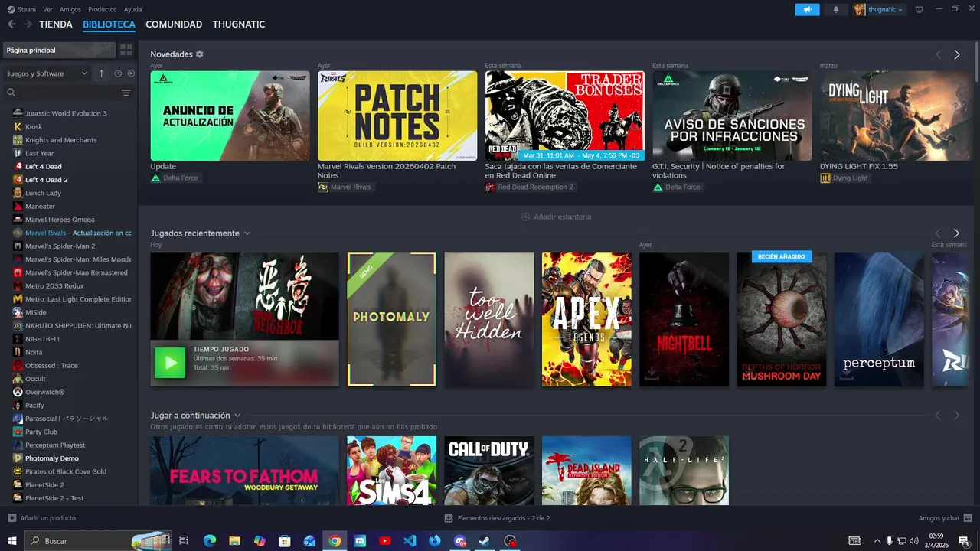The height and width of the screenshot is (551, 980).
Task: Open advanced filters icon beside search
Action: point(126,93)
